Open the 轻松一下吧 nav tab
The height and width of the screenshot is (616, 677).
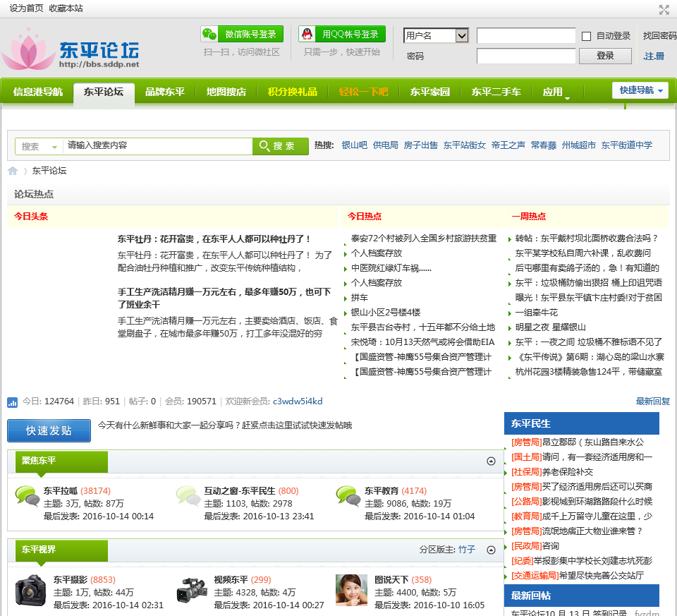pyautogui.click(x=364, y=92)
